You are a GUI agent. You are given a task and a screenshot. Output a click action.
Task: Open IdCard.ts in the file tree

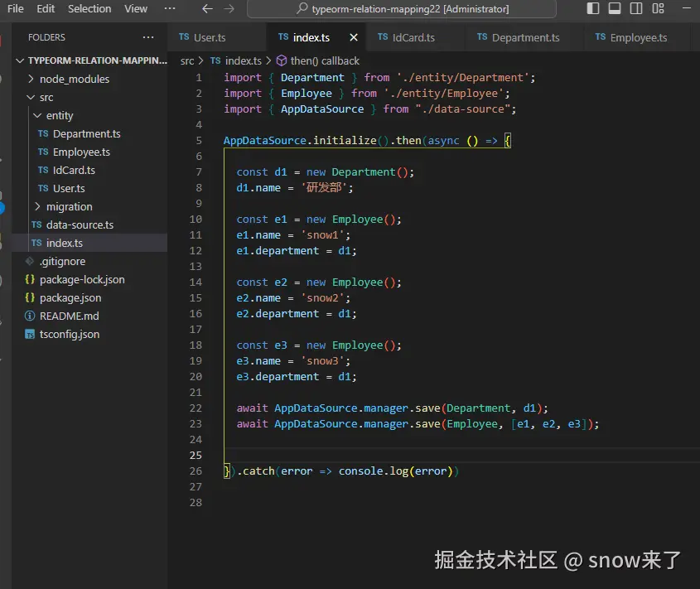pyautogui.click(x=89, y=170)
